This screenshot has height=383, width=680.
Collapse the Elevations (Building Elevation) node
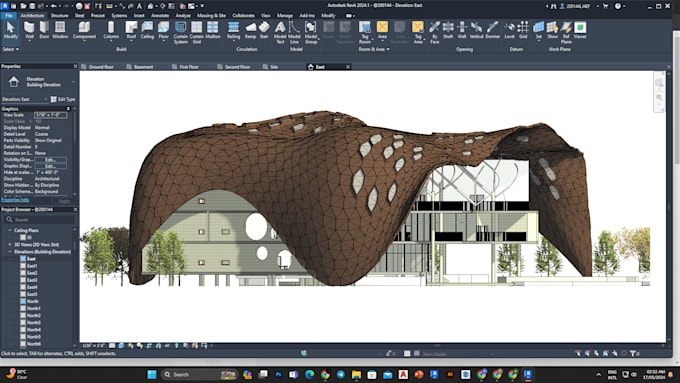pyautogui.click(x=10, y=252)
